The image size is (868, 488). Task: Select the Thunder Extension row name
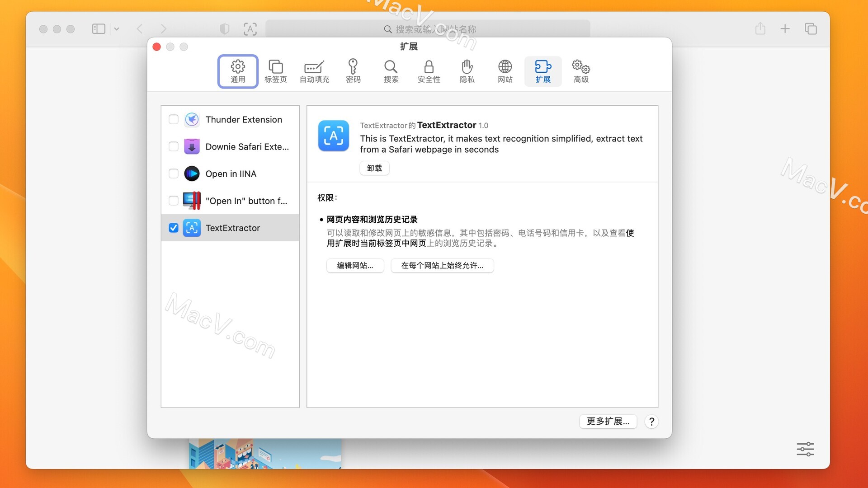pos(244,119)
